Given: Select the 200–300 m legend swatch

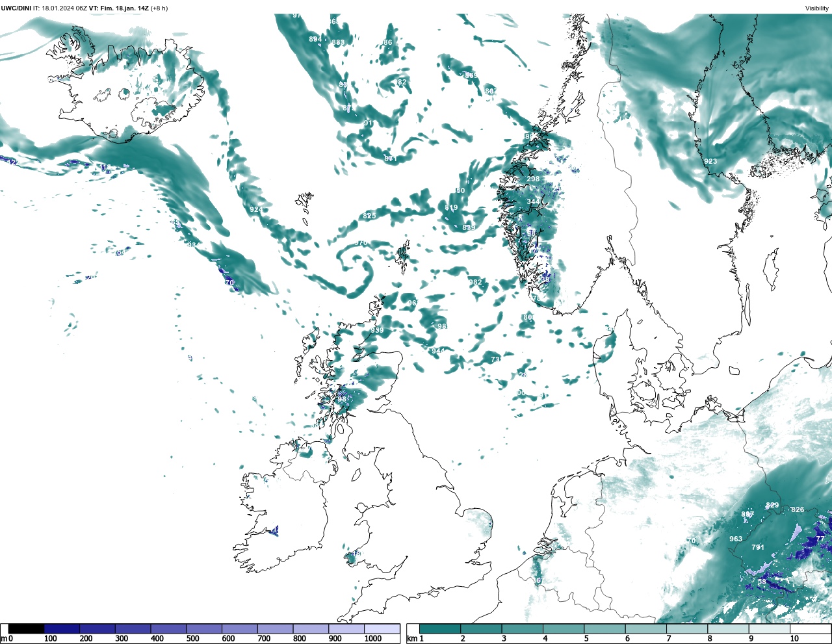Looking at the screenshot, I should click(97, 629).
